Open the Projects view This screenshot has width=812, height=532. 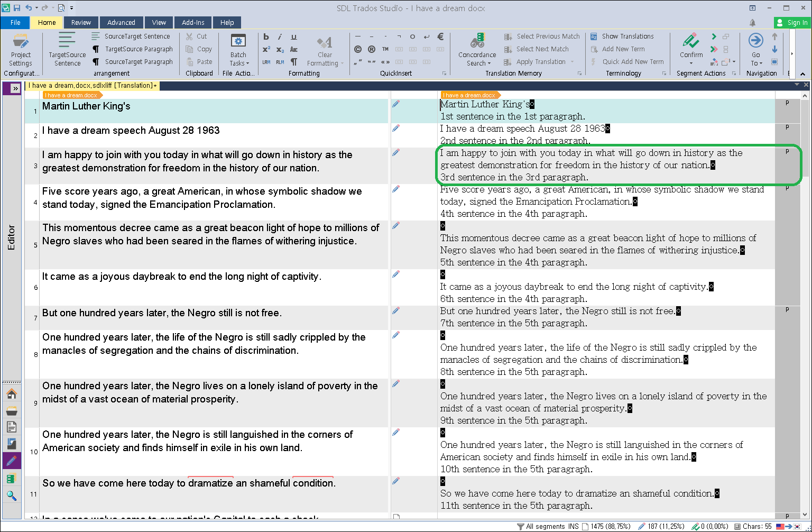[12, 411]
